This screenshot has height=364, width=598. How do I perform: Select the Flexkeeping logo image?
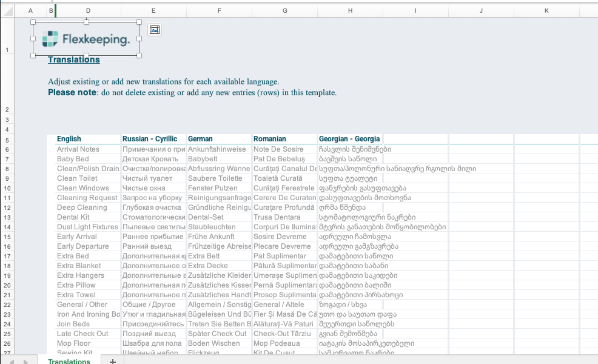point(86,39)
